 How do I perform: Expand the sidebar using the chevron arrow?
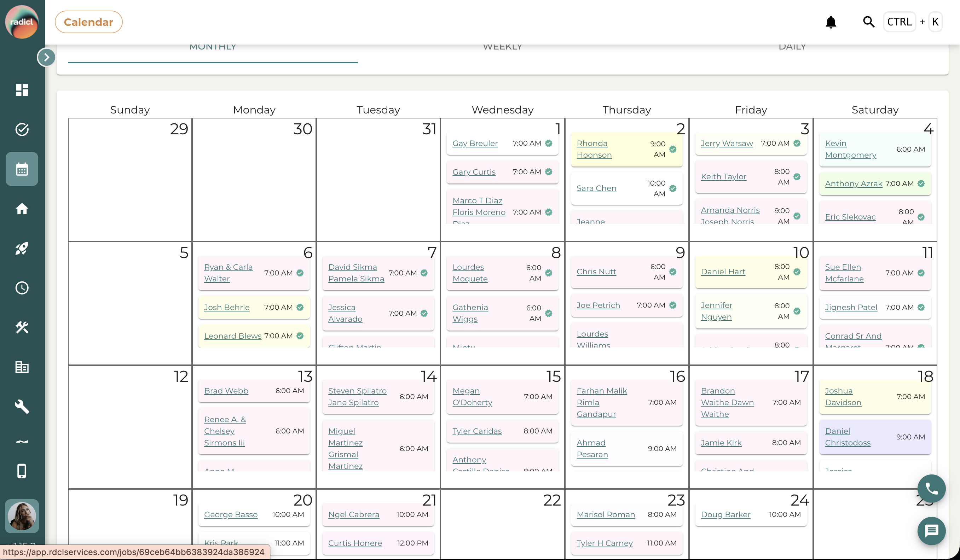click(46, 57)
